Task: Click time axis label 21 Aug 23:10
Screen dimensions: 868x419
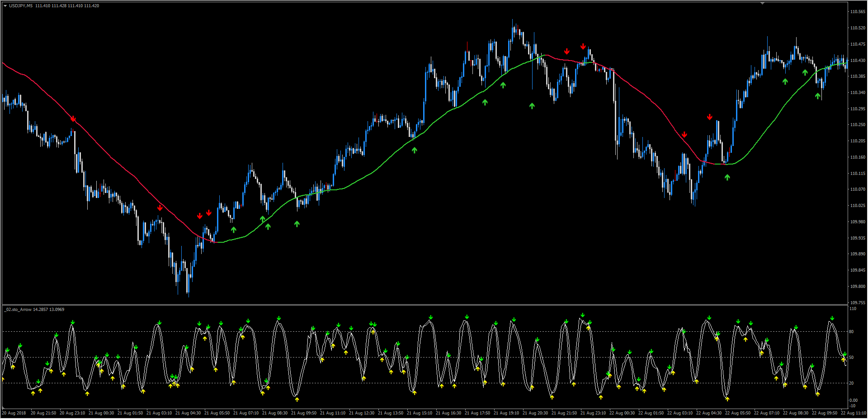Action: [x=593, y=413]
